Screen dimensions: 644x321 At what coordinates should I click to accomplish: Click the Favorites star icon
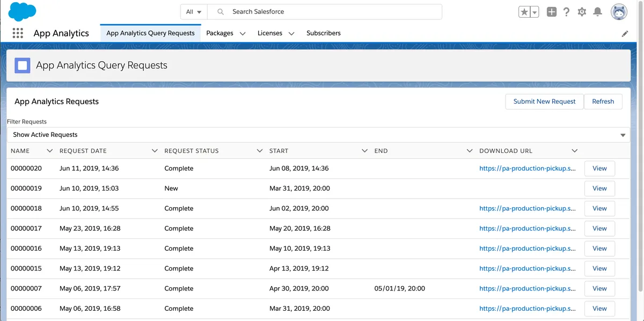click(524, 12)
